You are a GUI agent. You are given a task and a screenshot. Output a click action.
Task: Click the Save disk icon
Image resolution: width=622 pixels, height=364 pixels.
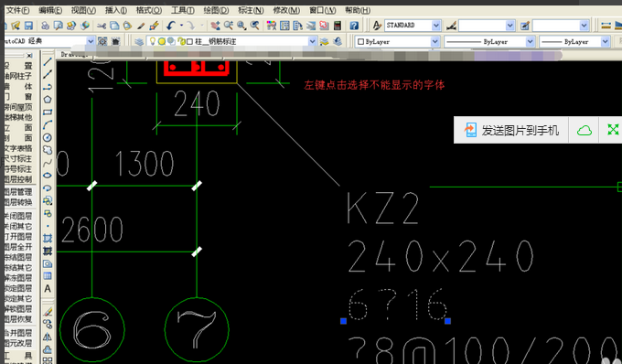pyautogui.click(x=28, y=26)
